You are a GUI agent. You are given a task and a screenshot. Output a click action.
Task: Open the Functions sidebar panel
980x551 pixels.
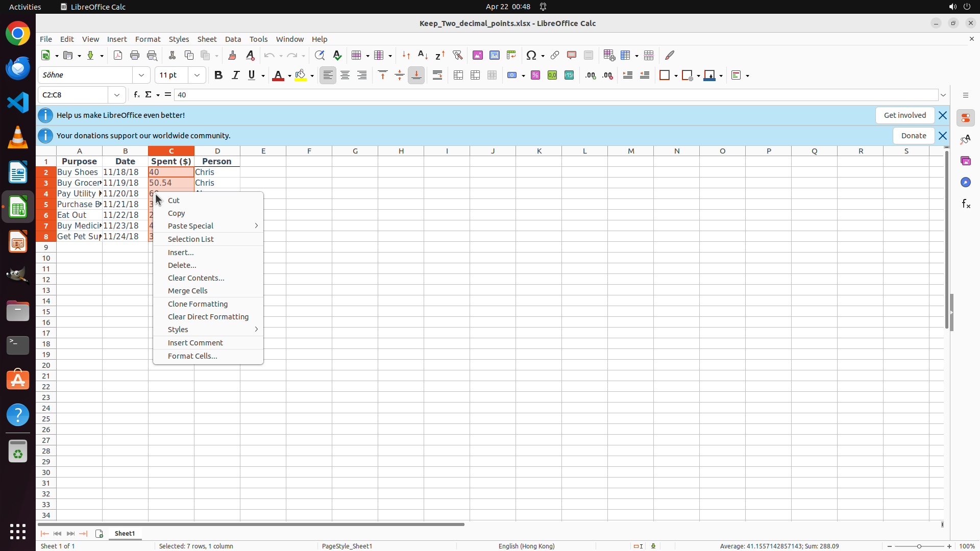966,204
